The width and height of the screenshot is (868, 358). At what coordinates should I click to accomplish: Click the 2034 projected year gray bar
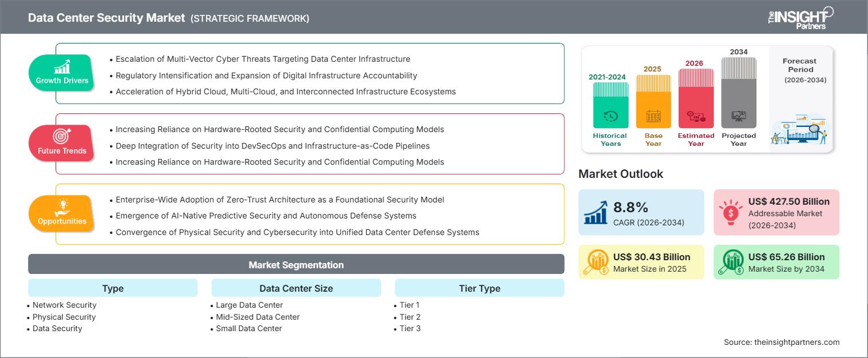[739, 93]
